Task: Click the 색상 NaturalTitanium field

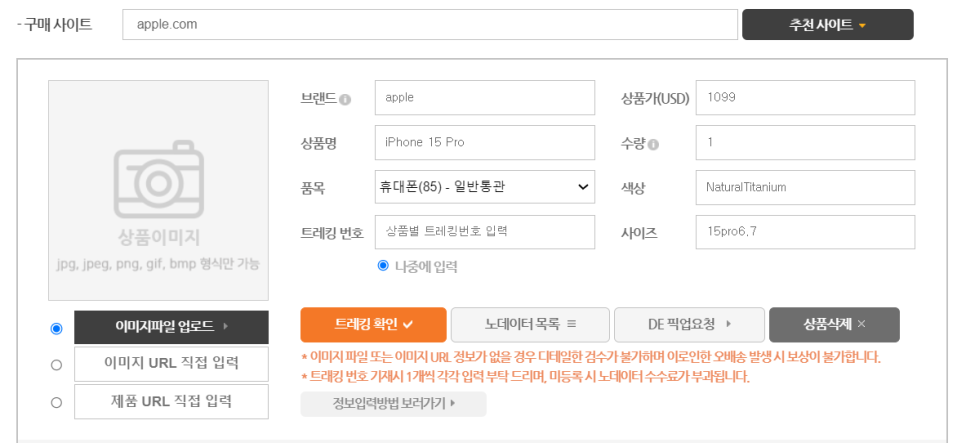Action: click(x=805, y=187)
